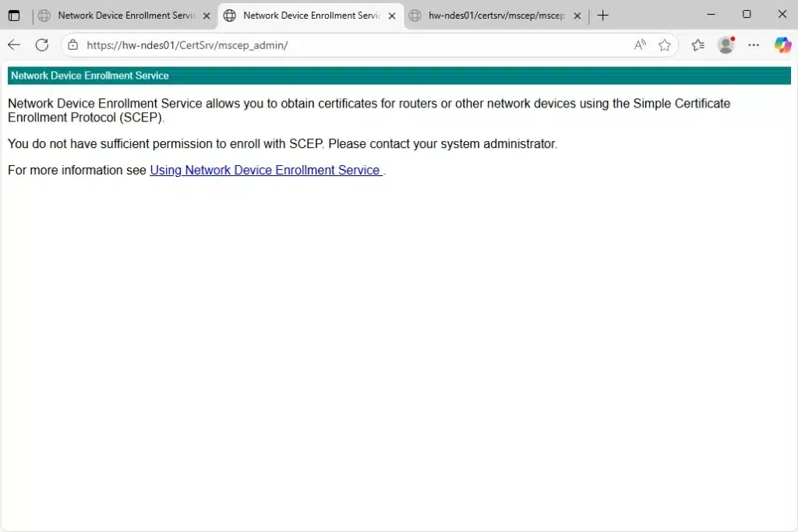
Task: Open the Copilot icon in toolbar
Action: pos(782,45)
